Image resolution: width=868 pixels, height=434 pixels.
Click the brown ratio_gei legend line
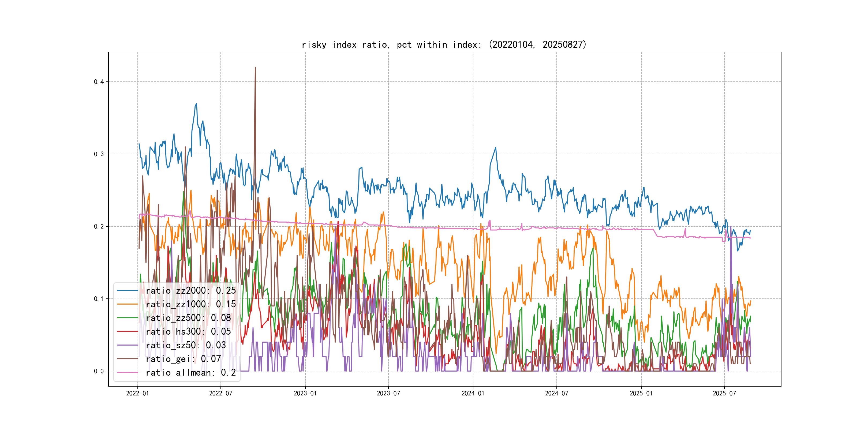(127, 359)
